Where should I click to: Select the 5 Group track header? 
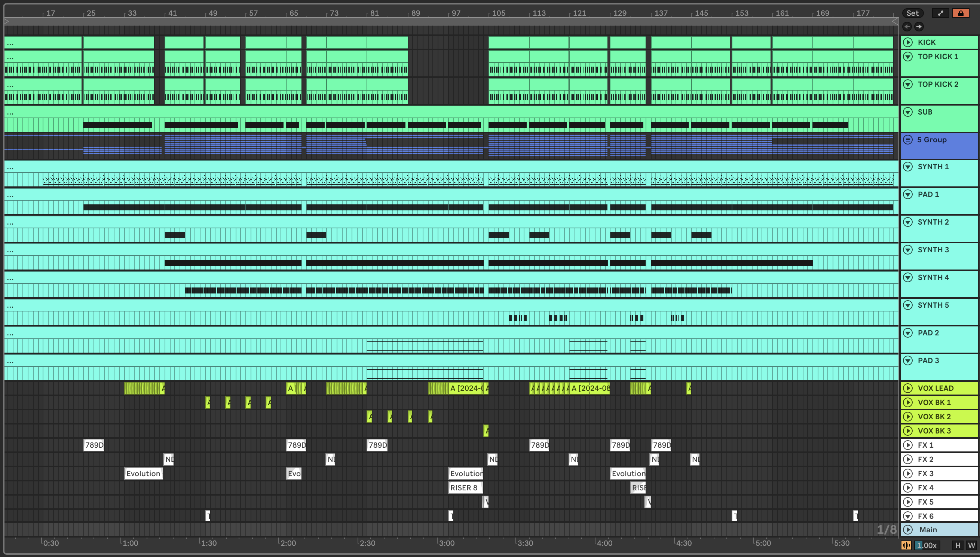939,146
